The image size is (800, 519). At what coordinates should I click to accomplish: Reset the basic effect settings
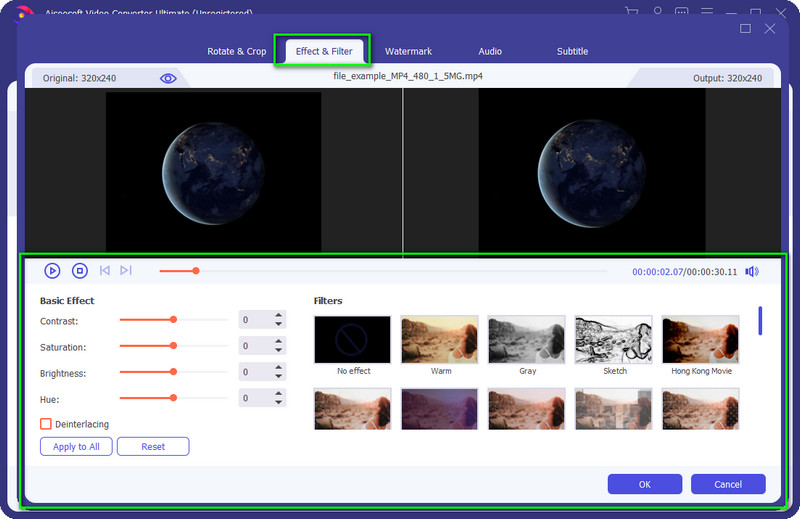click(153, 447)
